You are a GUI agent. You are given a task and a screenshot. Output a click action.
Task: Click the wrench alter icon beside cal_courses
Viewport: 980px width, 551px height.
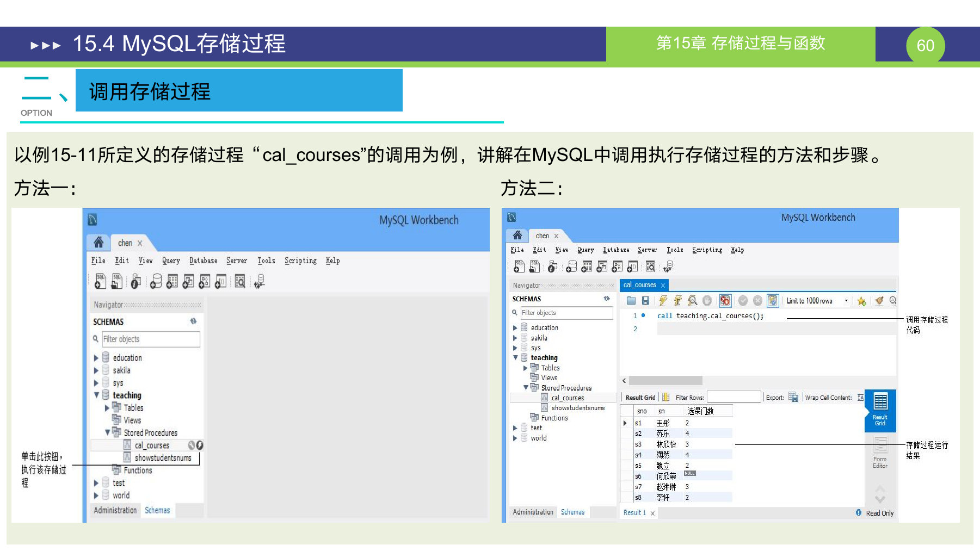192,445
